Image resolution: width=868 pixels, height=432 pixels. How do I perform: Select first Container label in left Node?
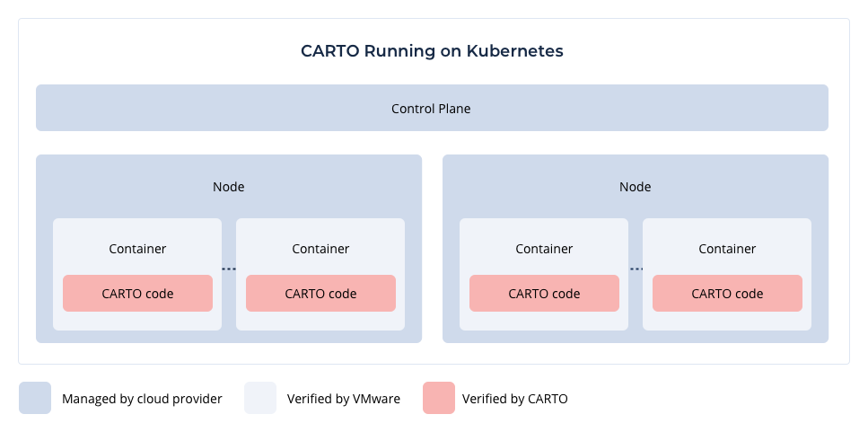(x=137, y=249)
